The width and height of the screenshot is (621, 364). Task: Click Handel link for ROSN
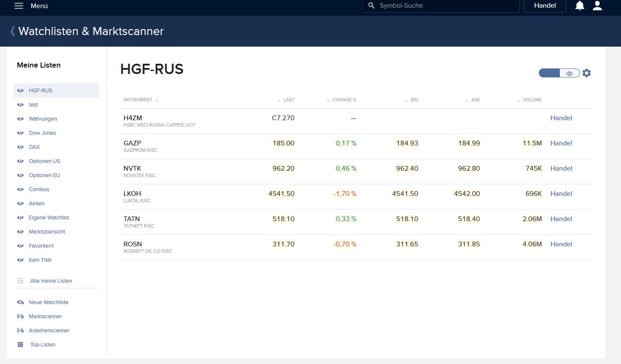561,244
